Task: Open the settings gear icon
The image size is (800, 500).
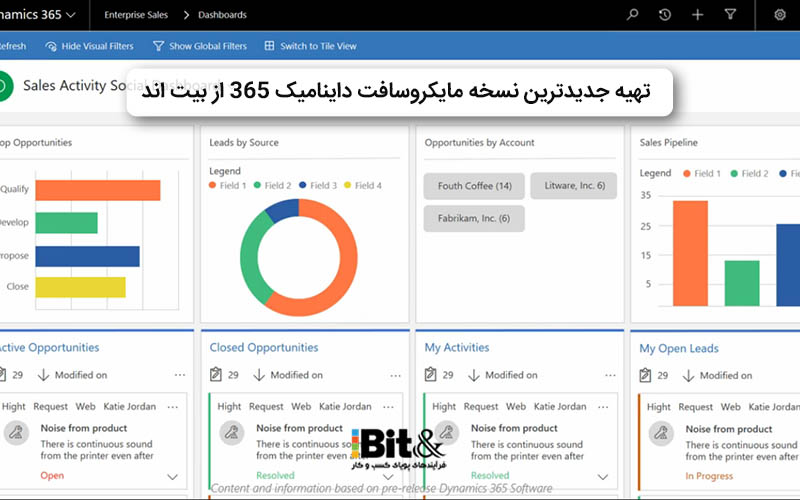Action: [780, 14]
